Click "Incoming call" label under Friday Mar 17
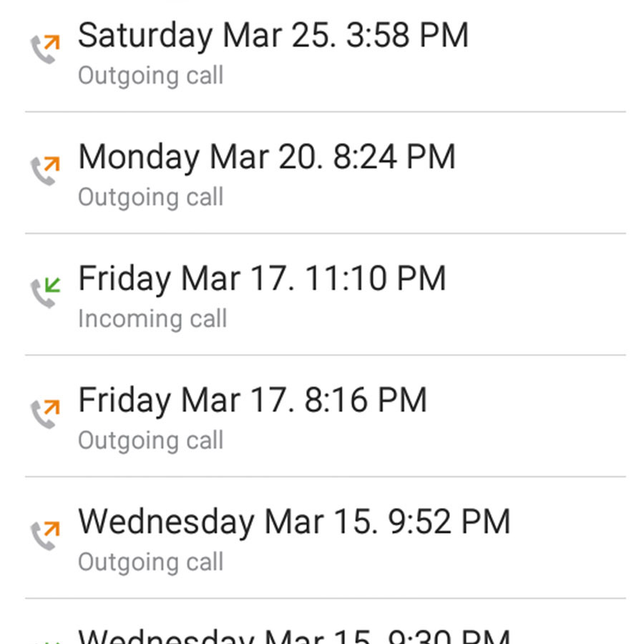 tap(152, 319)
